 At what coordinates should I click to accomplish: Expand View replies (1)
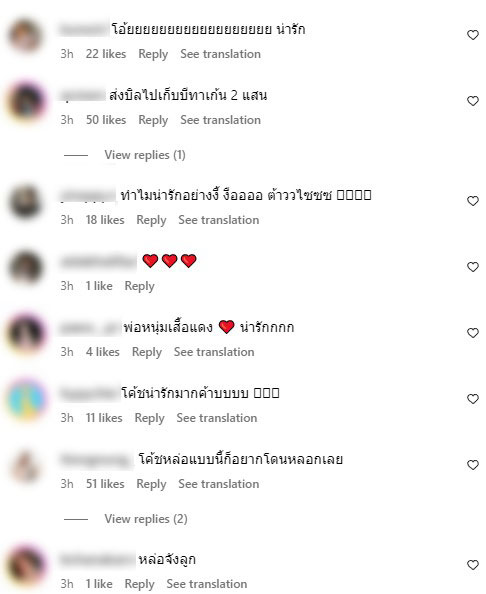tap(145, 155)
